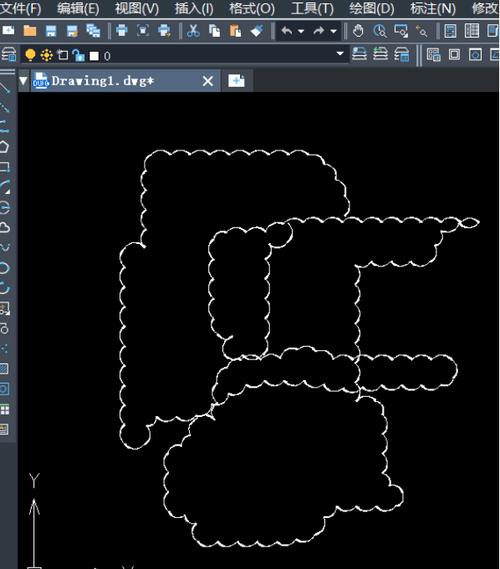Open the Properties palette icon
This screenshot has height=569, width=500.
tap(450, 31)
